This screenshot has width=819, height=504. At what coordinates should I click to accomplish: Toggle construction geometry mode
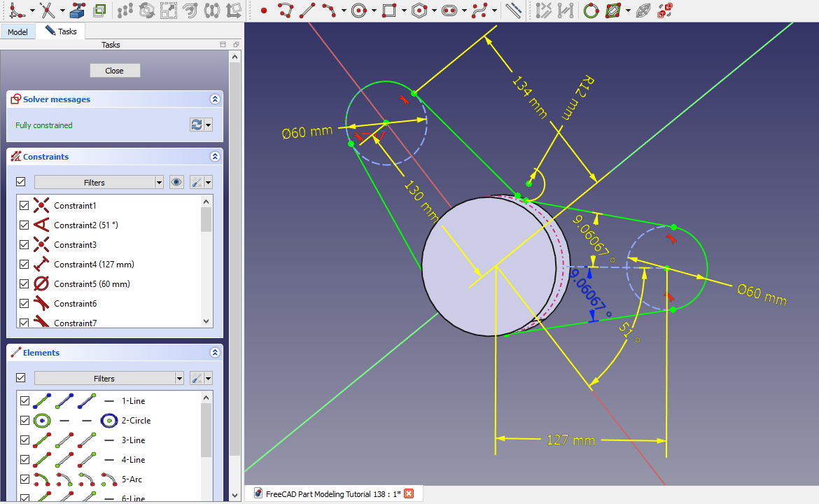coord(513,10)
